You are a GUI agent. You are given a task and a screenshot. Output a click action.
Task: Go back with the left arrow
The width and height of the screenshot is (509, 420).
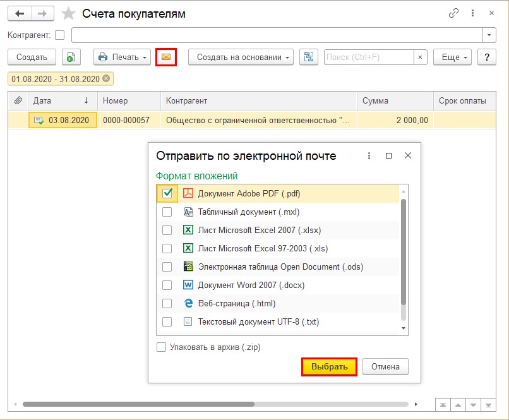pos(19,13)
